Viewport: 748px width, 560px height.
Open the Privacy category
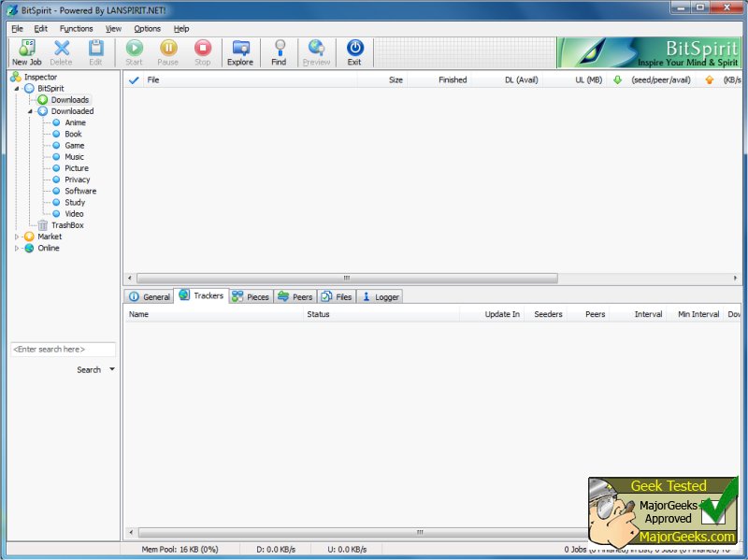point(77,179)
